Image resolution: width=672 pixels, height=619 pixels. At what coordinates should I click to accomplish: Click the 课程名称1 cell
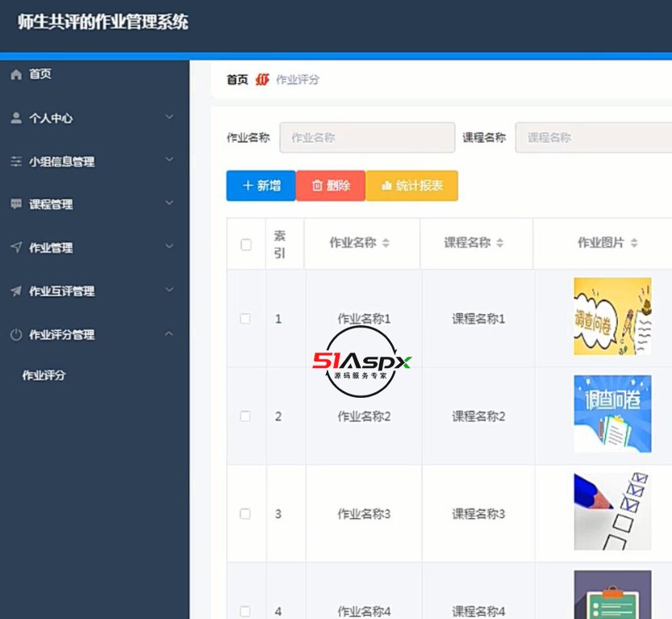pyautogui.click(x=478, y=319)
